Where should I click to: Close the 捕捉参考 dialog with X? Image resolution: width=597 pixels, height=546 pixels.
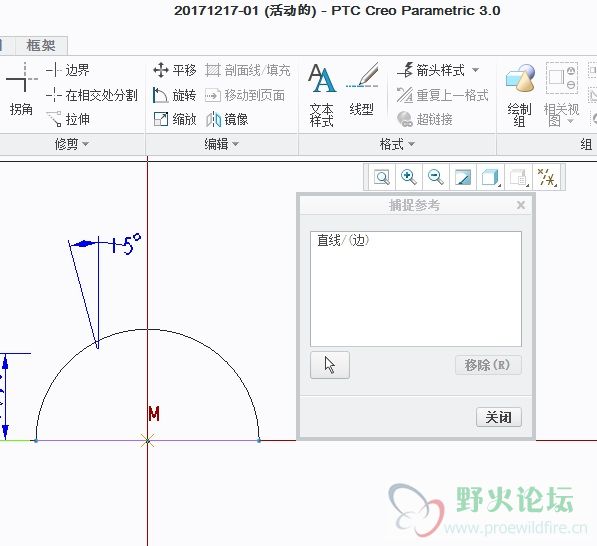(x=521, y=205)
